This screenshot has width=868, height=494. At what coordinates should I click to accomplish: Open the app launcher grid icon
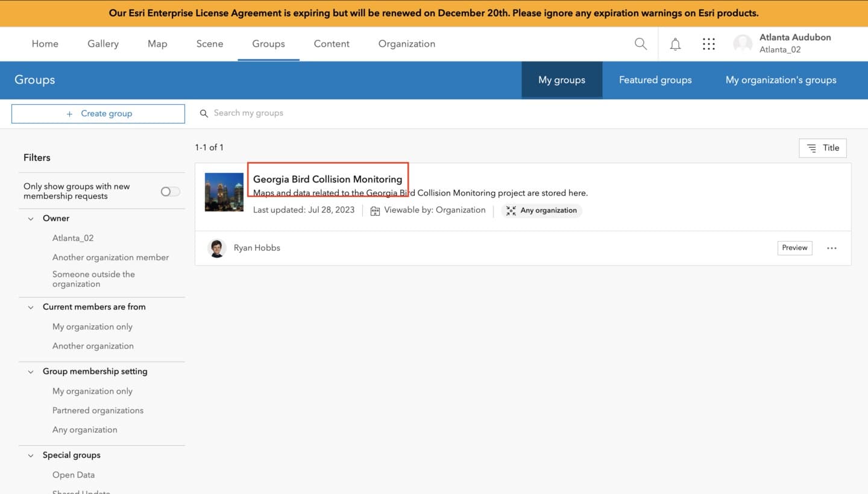click(x=709, y=44)
